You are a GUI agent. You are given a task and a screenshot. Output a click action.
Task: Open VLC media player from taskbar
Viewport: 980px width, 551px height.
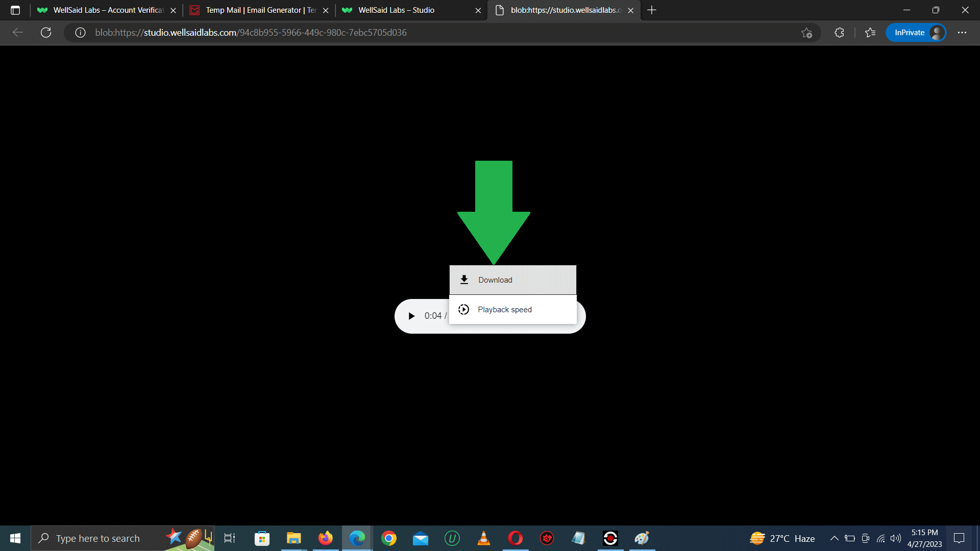click(x=484, y=538)
